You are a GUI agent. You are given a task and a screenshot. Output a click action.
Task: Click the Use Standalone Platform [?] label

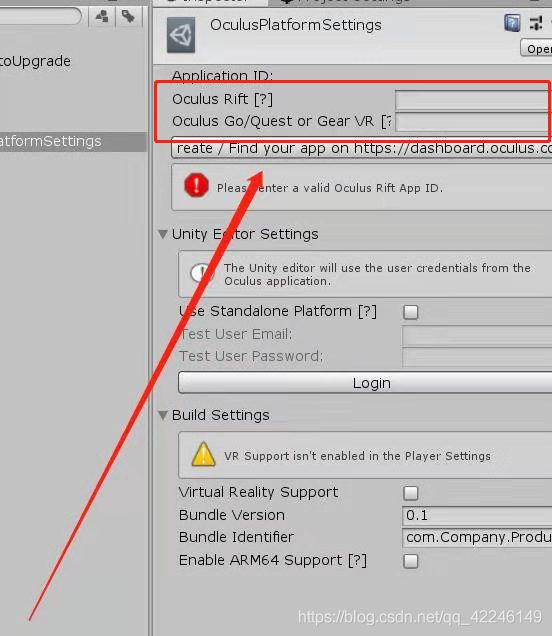pos(277,312)
